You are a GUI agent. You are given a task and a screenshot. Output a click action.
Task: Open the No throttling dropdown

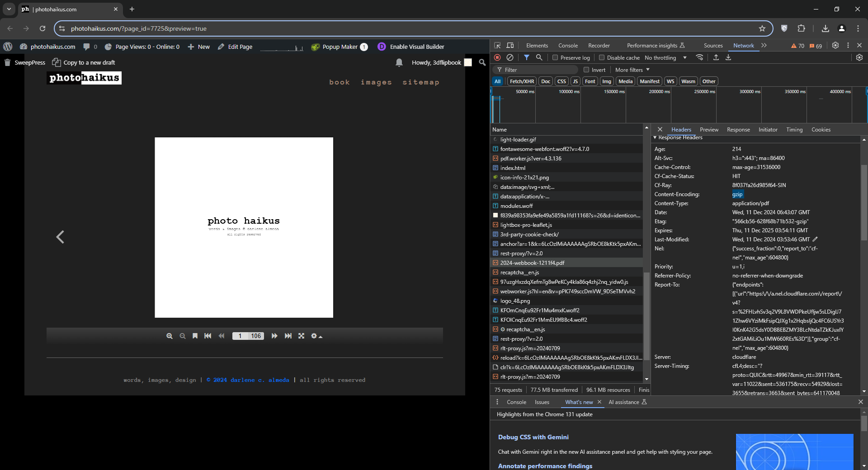coord(665,57)
